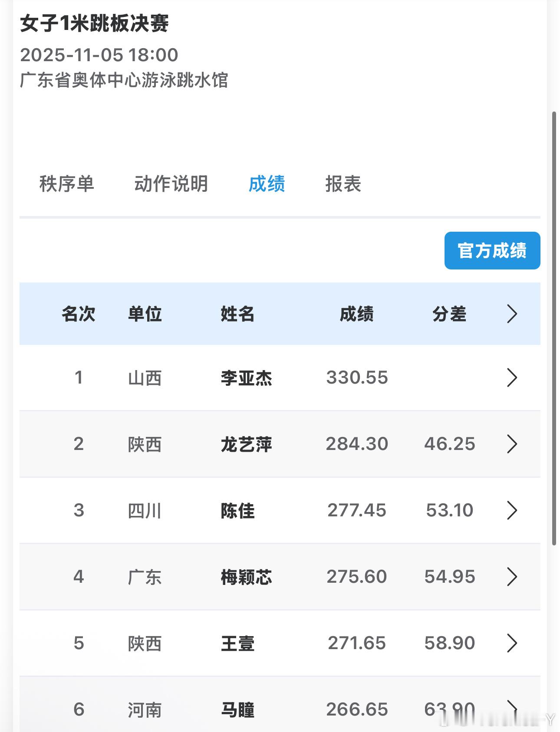Click athlete name 梅颖芯
560x732 pixels.
[246, 577]
